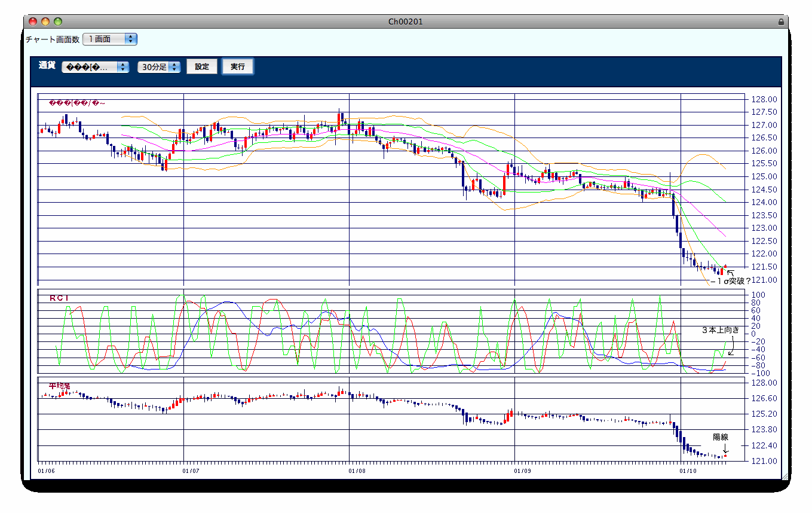
Task: Click the 実行 button
Action: 238,67
